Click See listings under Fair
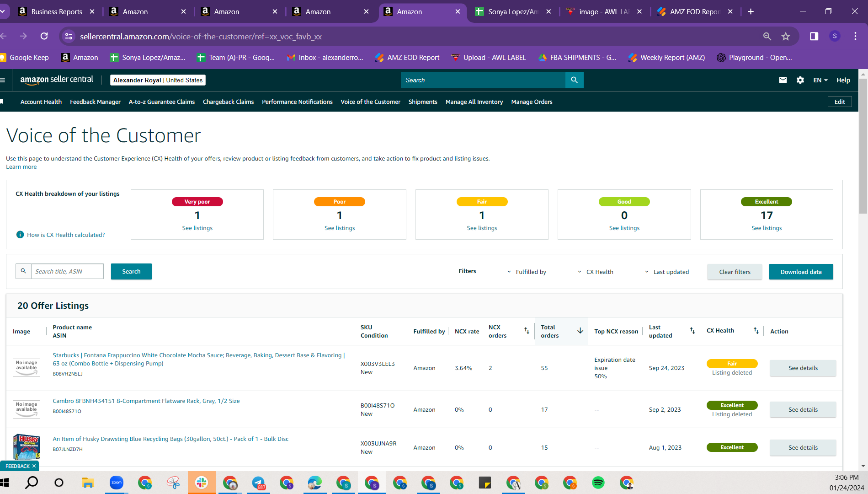The width and height of the screenshot is (868, 494). click(x=482, y=228)
